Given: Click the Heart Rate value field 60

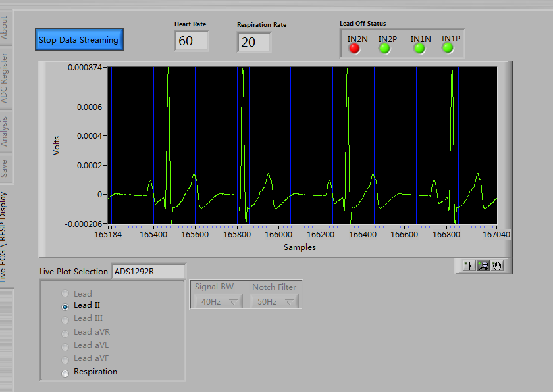Looking at the screenshot, I should (x=191, y=41).
